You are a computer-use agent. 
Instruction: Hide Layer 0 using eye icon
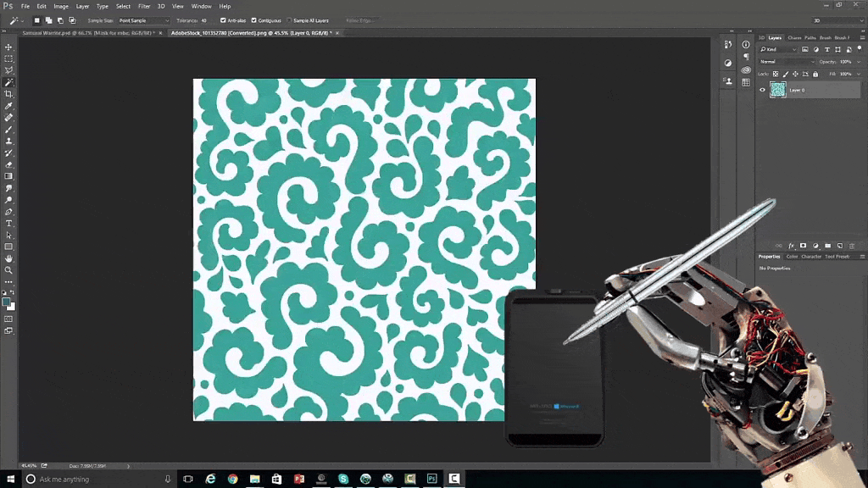762,90
